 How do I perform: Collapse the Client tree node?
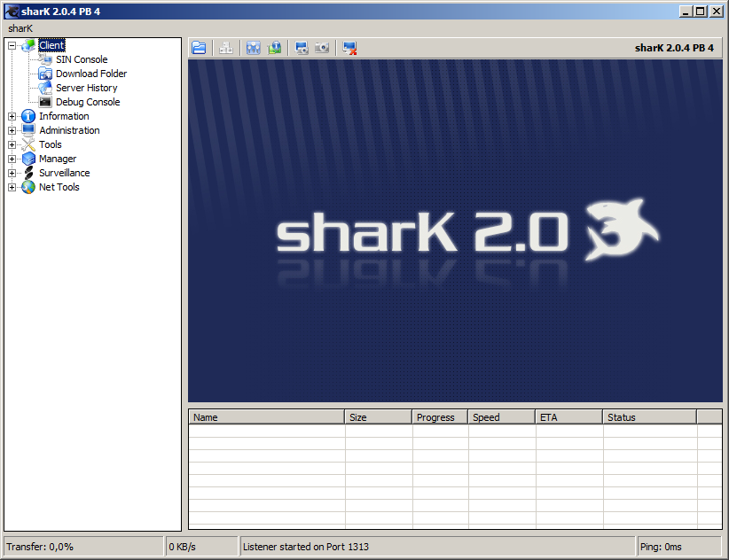(12, 45)
